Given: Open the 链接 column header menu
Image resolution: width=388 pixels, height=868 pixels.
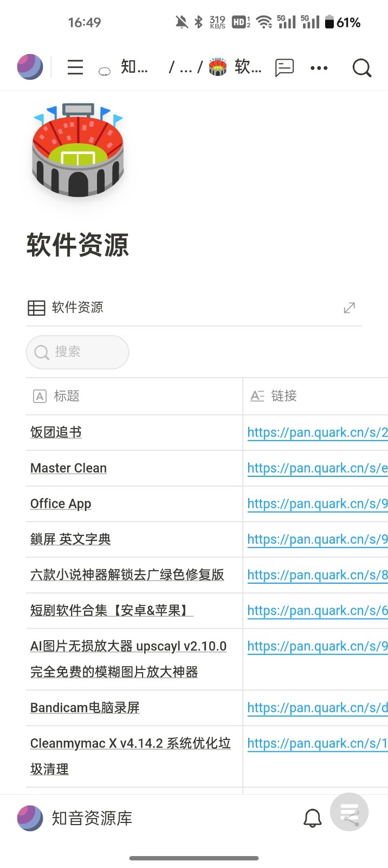Looking at the screenshot, I should pos(283,396).
